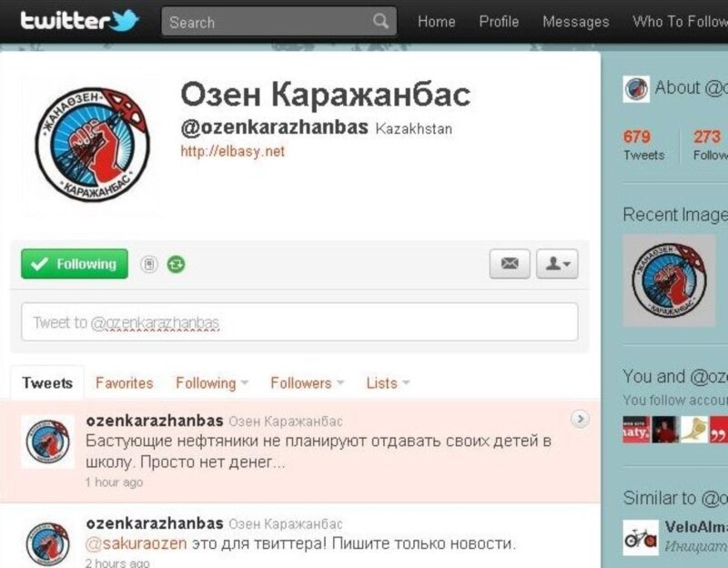The width and height of the screenshot is (728, 568).
Task: Open the Home menu item
Action: pyautogui.click(x=437, y=21)
